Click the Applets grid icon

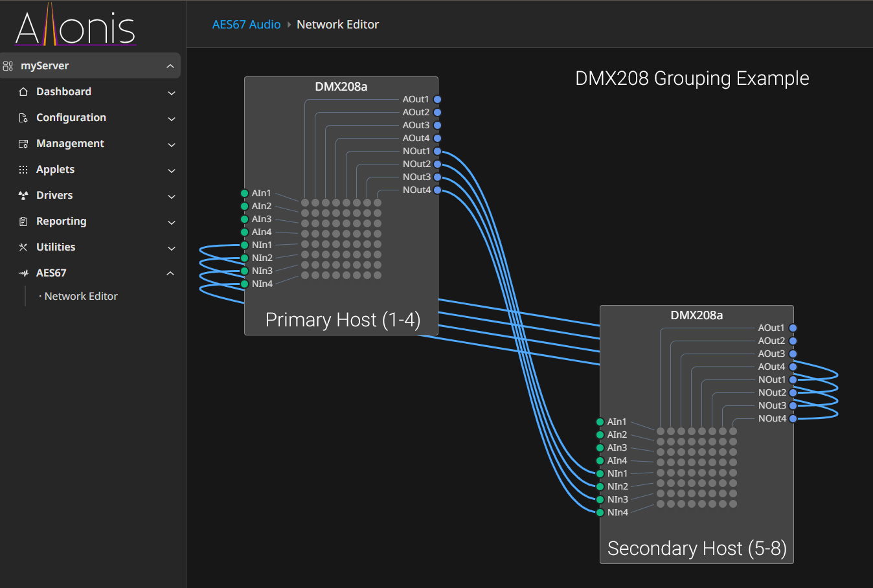[23, 170]
